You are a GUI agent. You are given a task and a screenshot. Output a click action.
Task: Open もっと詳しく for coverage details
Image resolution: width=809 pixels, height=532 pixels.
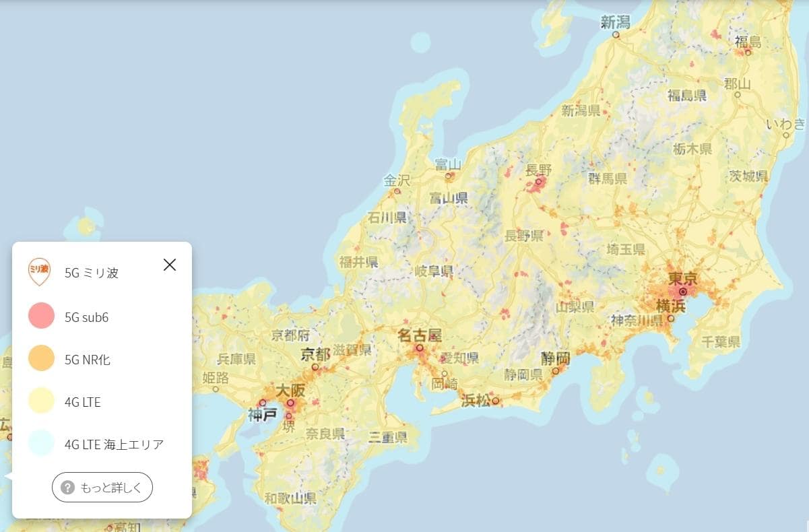(102, 487)
